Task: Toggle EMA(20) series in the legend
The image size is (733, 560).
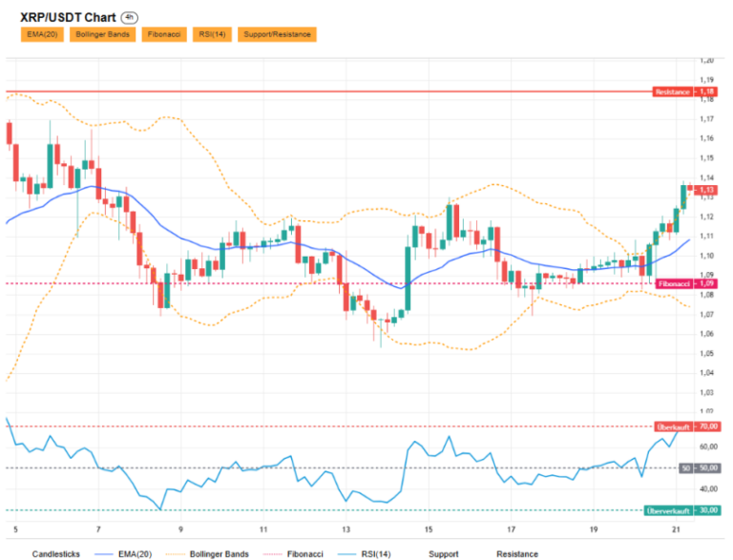Action: pos(136,554)
